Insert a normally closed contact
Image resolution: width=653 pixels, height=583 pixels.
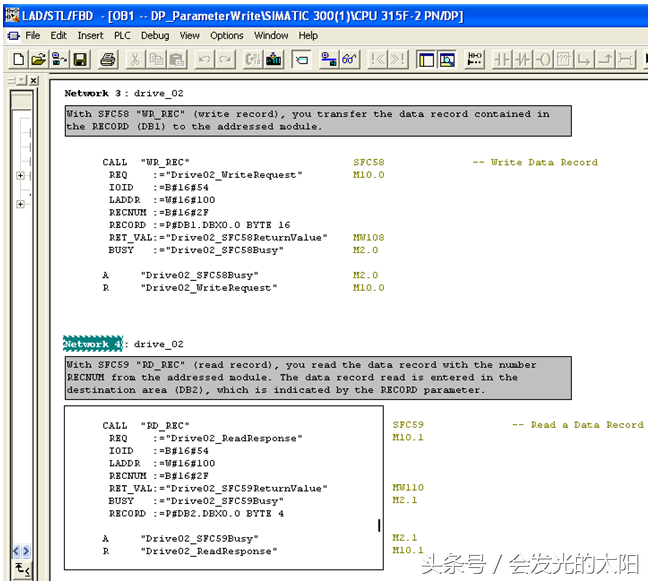click(x=521, y=59)
